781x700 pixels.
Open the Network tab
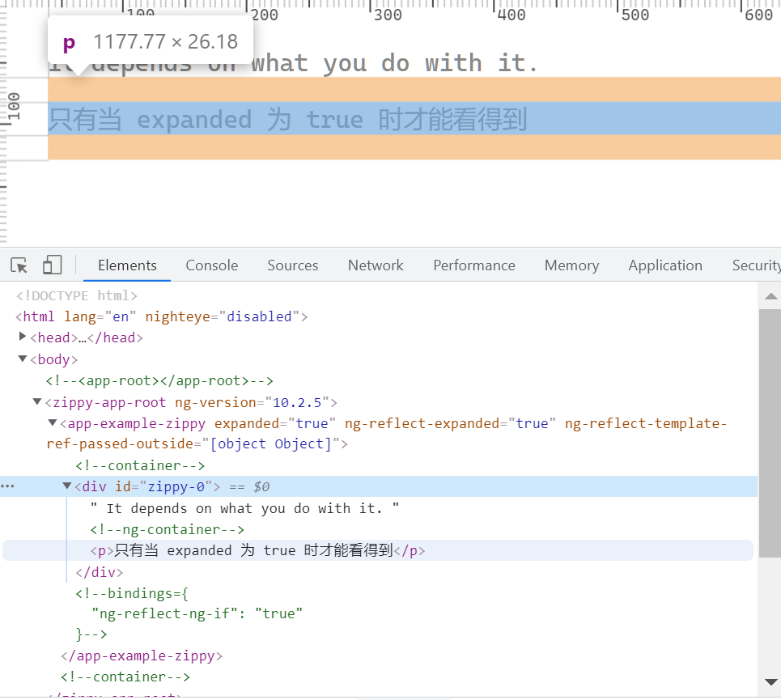click(x=376, y=265)
